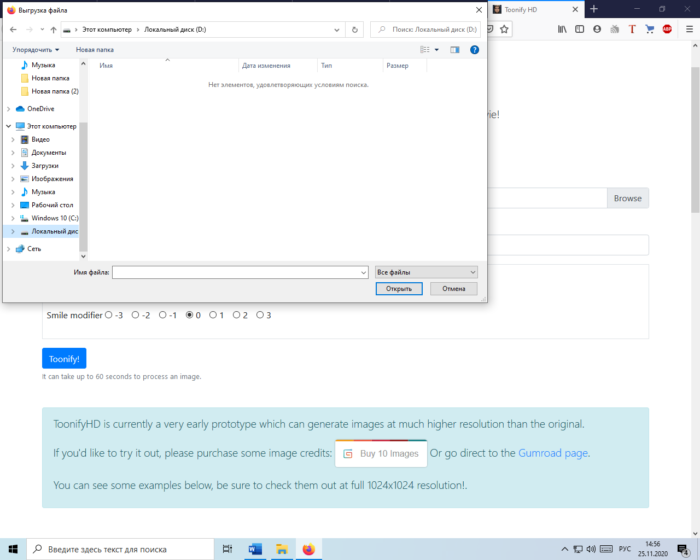Click the up-one-level arrow in file dialog
This screenshot has height=560, width=700.
53,30
